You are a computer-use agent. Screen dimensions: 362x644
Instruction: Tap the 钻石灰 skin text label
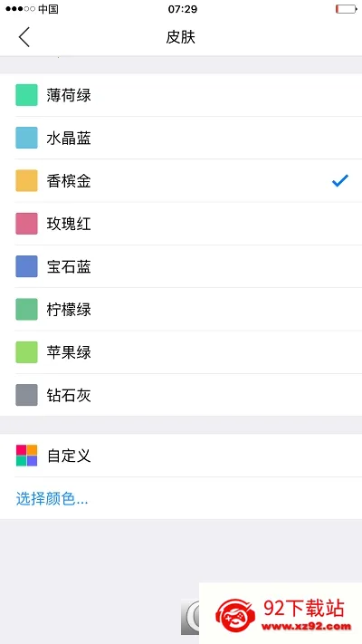69,395
